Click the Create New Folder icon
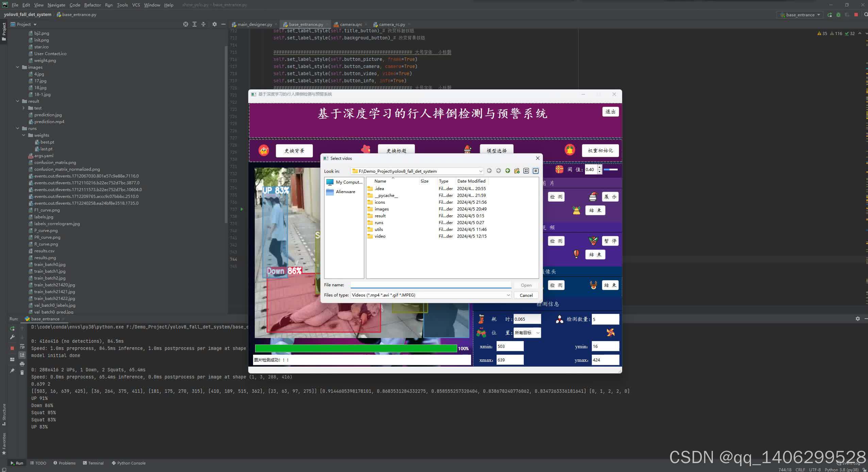868x472 pixels. pyautogui.click(x=517, y=171)
